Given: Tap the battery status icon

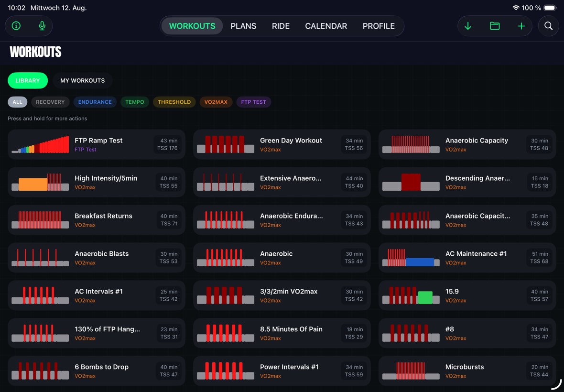Looking at the screenshot, I should 550,8.
